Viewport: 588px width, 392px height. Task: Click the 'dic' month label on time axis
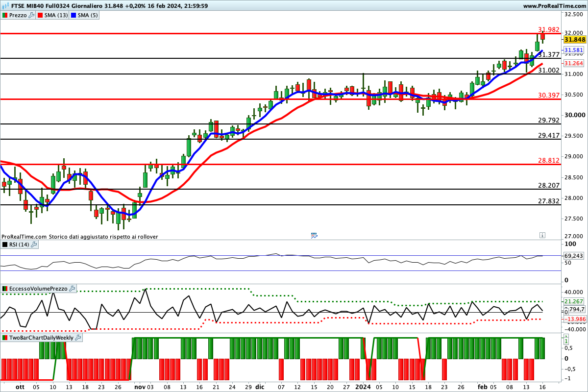pos(259,387)
